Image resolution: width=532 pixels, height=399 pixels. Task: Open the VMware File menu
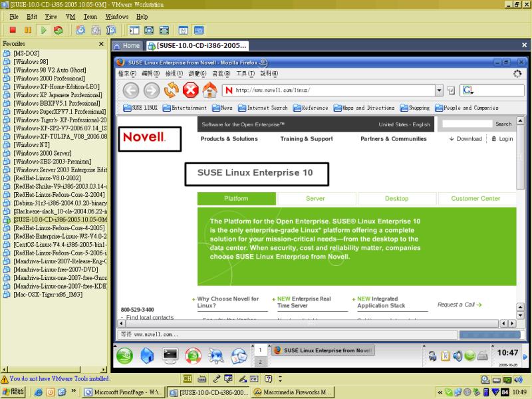pos(14,17)
